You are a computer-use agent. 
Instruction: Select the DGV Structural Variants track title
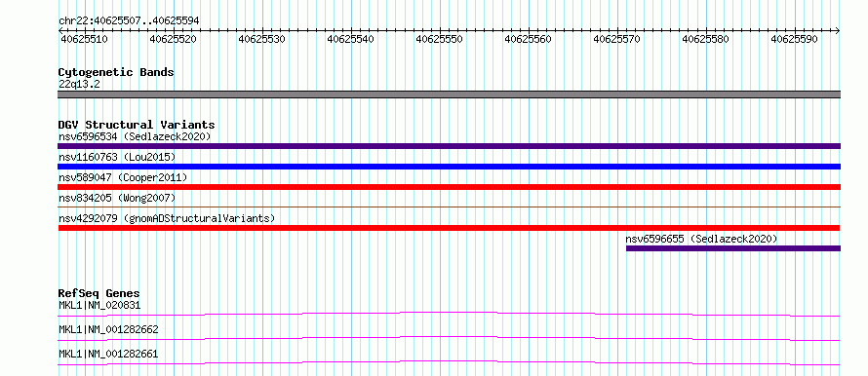[137, 125]
